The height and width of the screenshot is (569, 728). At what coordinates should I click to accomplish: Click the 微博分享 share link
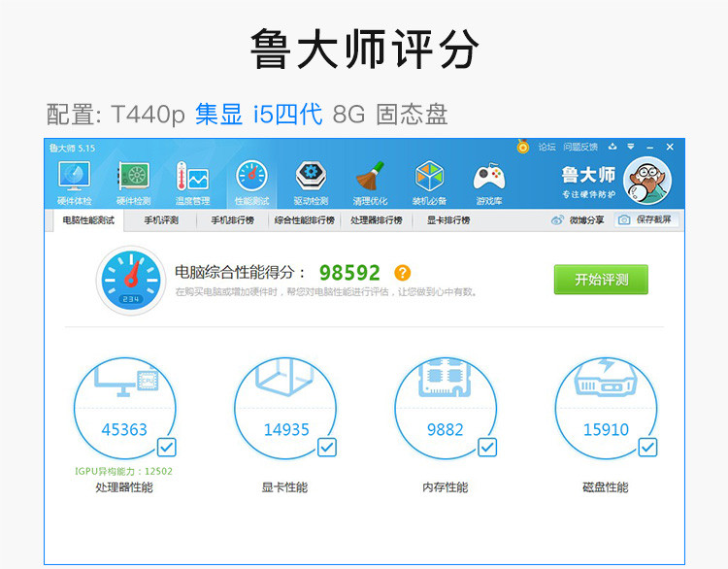point(587,219)
